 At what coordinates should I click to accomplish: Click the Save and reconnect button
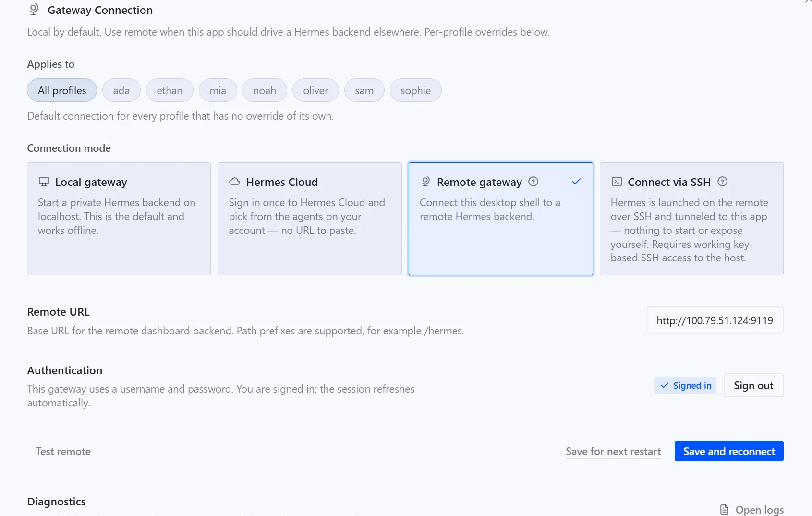click(x=729, y=451)
